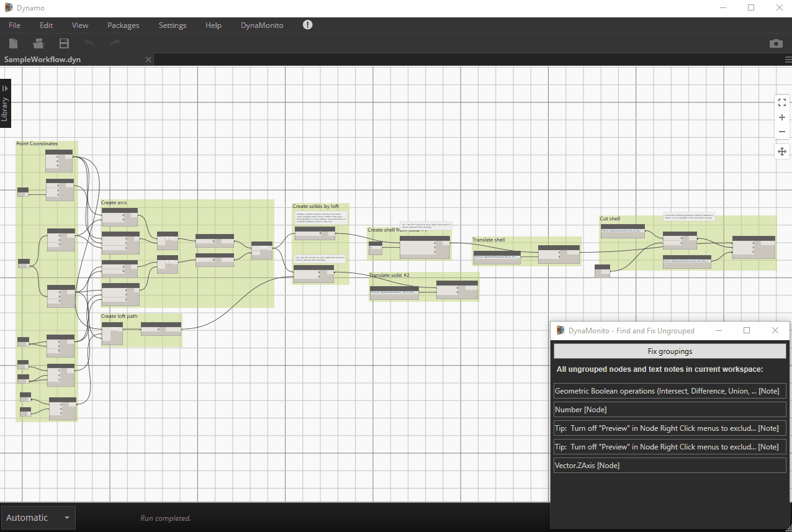The width and height of the screenshot is (792, 532).
Task: Zoom out of the canvas with the minus icon
Action: (782, 132)
